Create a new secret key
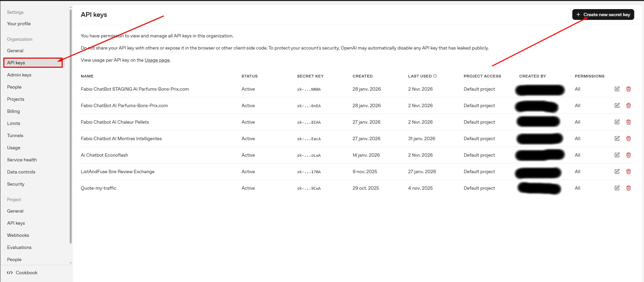 click(x=603, y=14)
